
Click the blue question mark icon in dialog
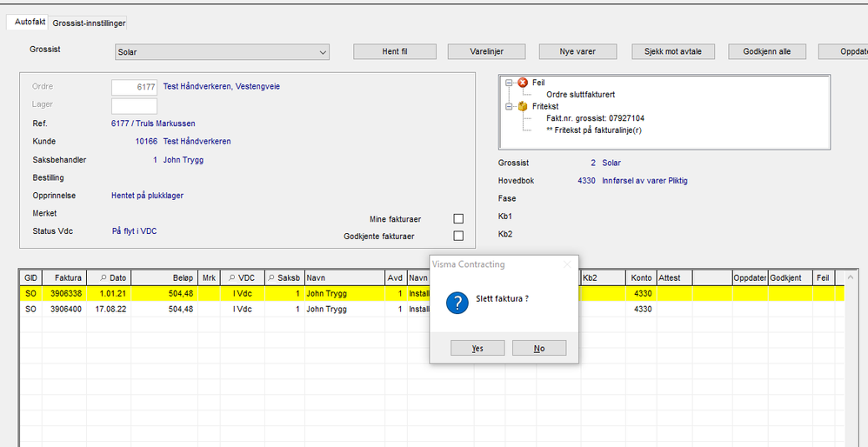(457, 304)
